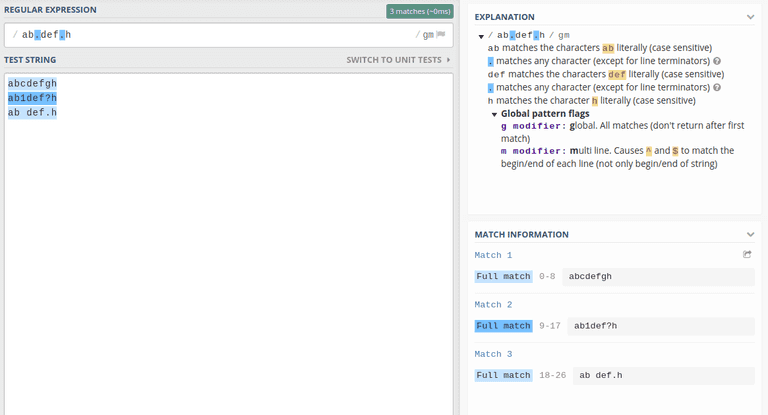Click highlighted Full match label for Match 2

[504, 326]
